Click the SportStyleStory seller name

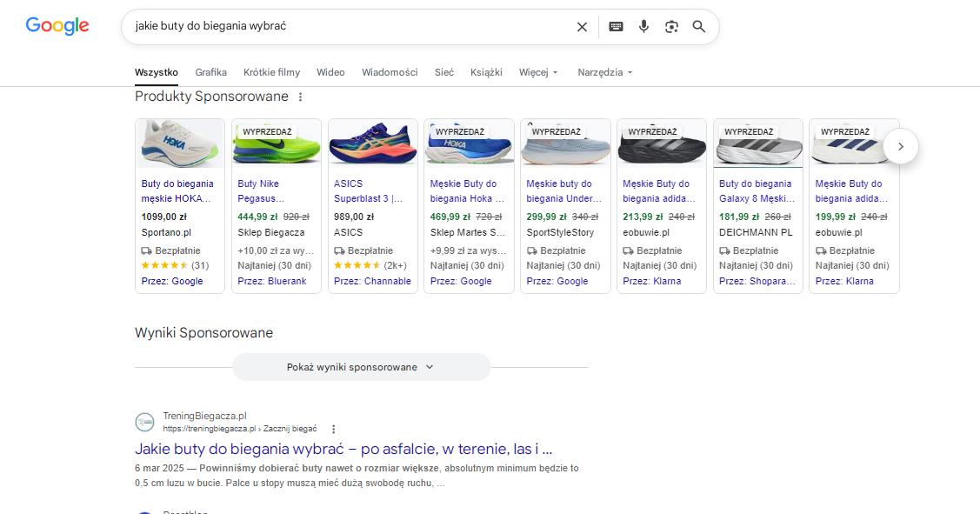[560, 232]
